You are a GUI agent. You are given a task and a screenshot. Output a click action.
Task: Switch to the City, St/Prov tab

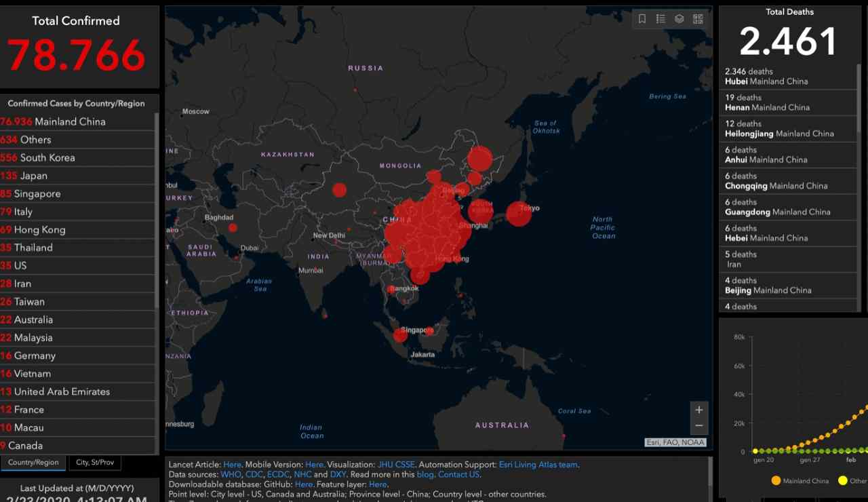tap(95, 463)
